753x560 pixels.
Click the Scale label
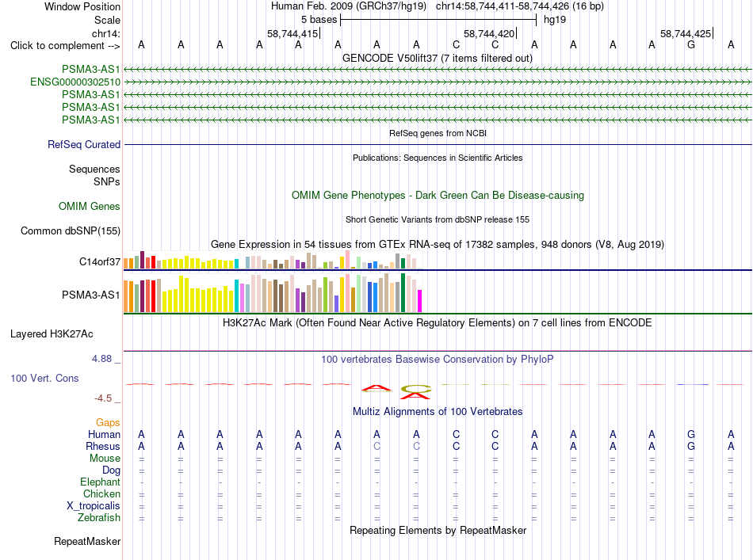107,20
